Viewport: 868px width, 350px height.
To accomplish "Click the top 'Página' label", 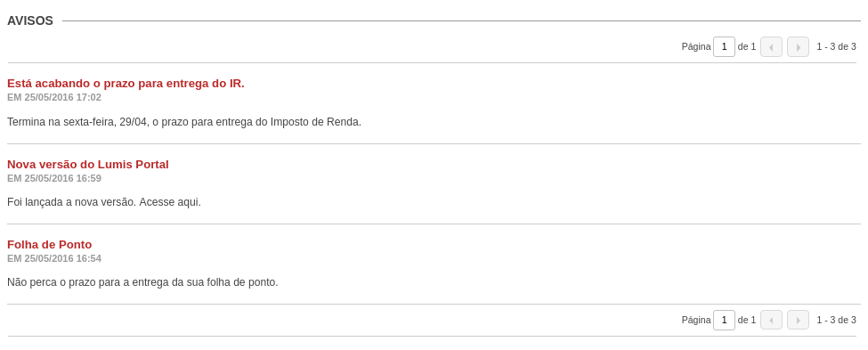I will 696,47.
